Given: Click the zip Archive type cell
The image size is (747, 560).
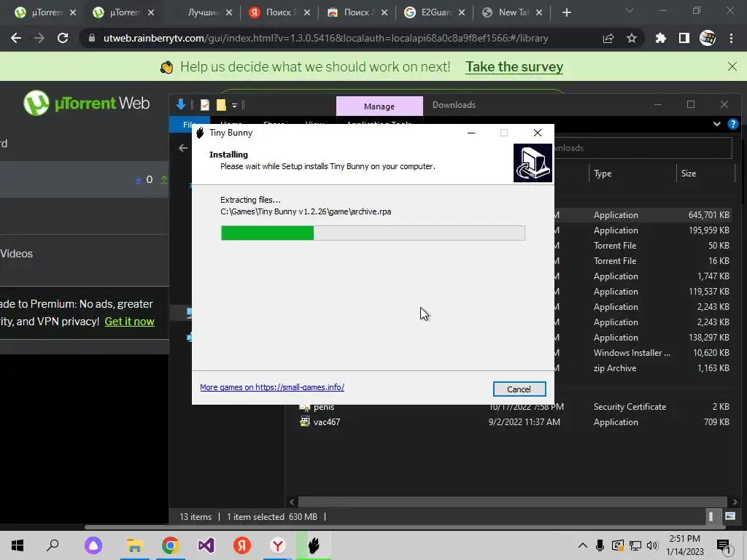Looking at the screenshot, I should tap(614, 368).
